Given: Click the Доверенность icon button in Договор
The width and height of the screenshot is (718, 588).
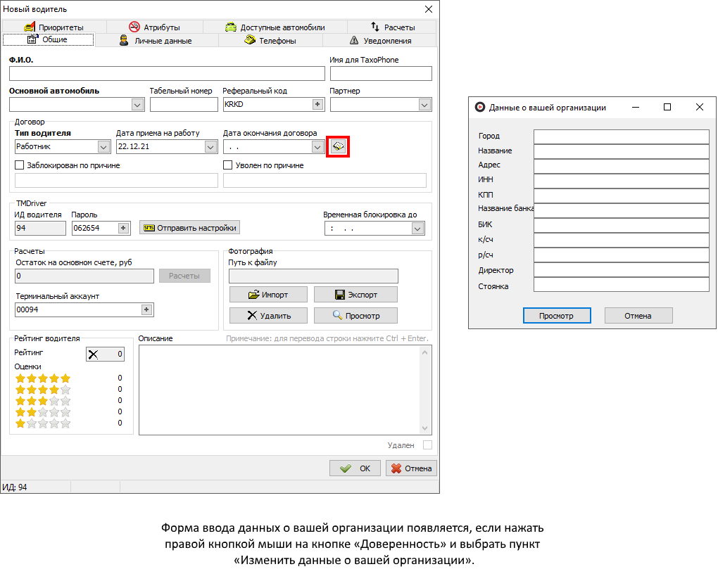Looking at the screenshot, I should click(339, 146).
